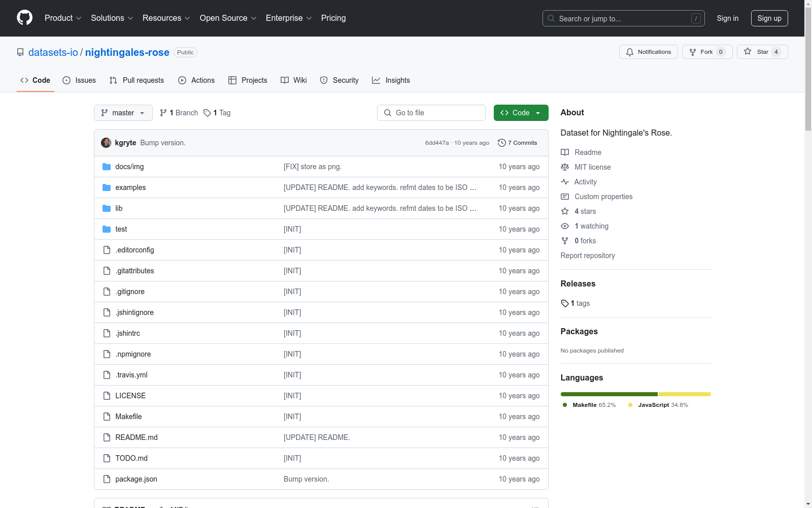Viewport: 812px width, 508px height.
Task: Click the Search or jump to field
Action: pyautogui.click(x=624, y=18)
